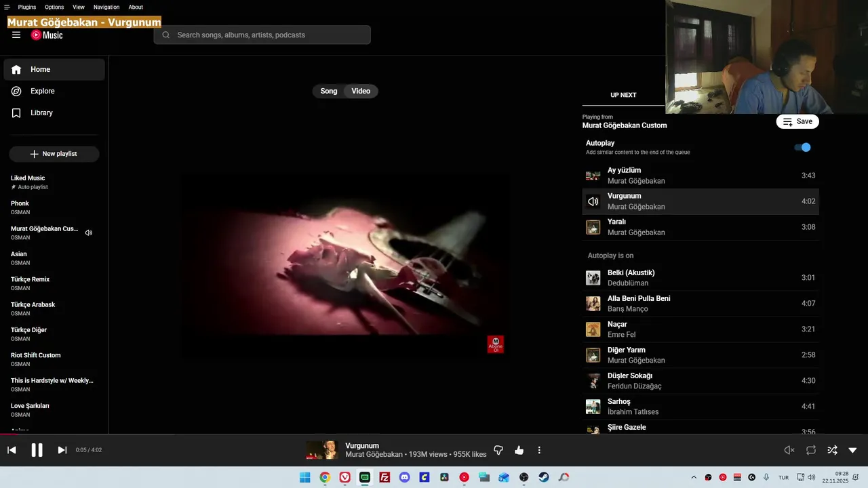Screen dimensions: 868x488
Task: Open Murat Göğebakan Custom playing-from link
Action: click(x=625, y=125)
